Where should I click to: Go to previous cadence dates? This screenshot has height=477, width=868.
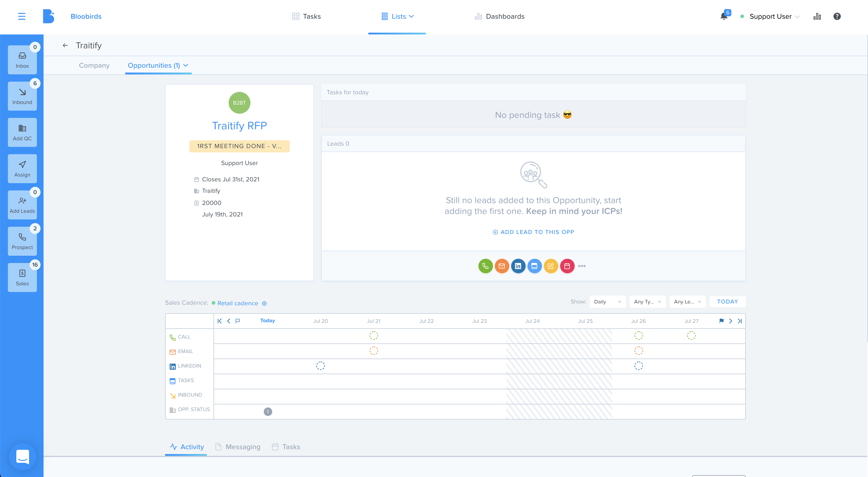tap(229, 321)
